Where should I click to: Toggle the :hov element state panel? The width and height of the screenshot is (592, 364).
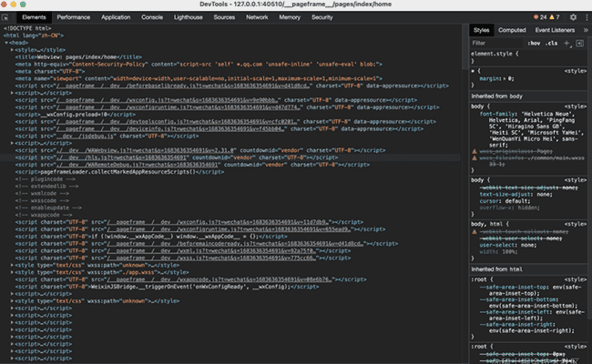(x=534, y=44)
